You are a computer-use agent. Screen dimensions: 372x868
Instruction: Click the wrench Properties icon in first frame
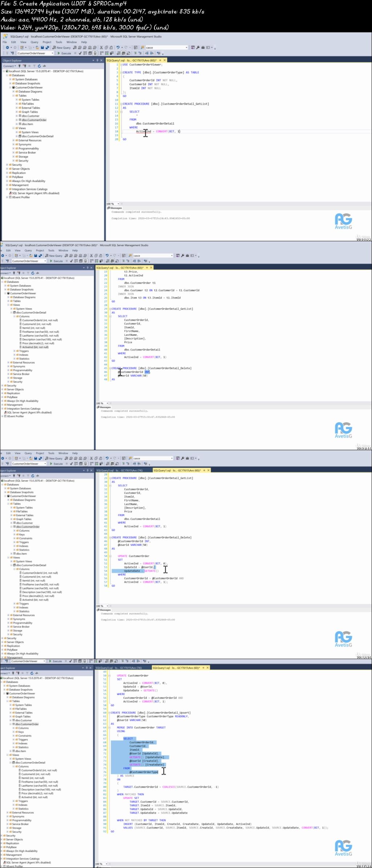click(198, 48)
